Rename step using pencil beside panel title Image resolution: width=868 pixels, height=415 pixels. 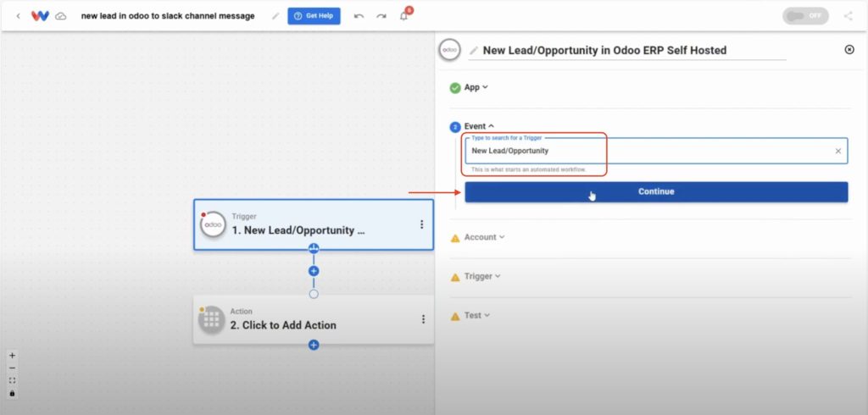point(473,50)
